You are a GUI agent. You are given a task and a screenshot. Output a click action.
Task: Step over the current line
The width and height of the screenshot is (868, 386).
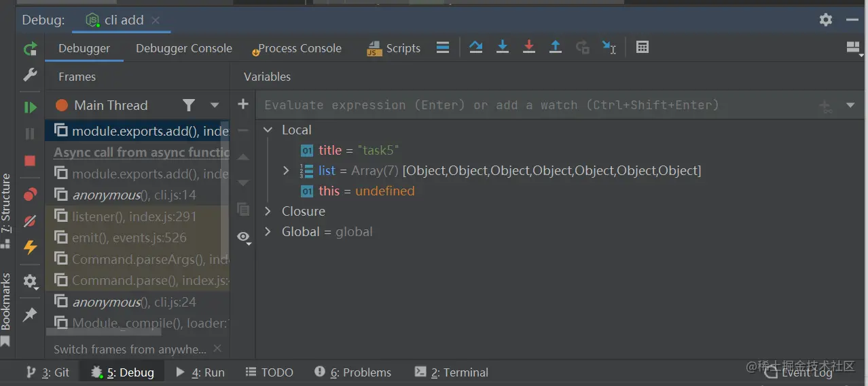pyautogui.click(x=476, y=47)
